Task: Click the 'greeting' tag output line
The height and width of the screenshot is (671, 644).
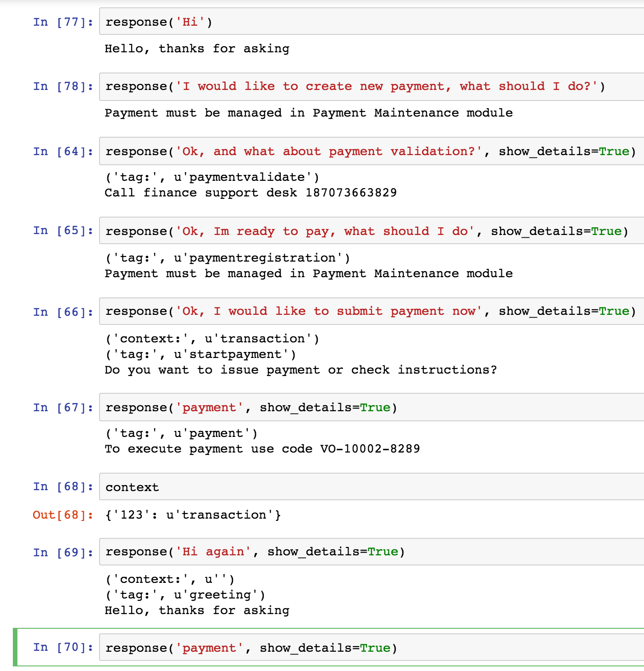Action: click(x=185, y=595)
